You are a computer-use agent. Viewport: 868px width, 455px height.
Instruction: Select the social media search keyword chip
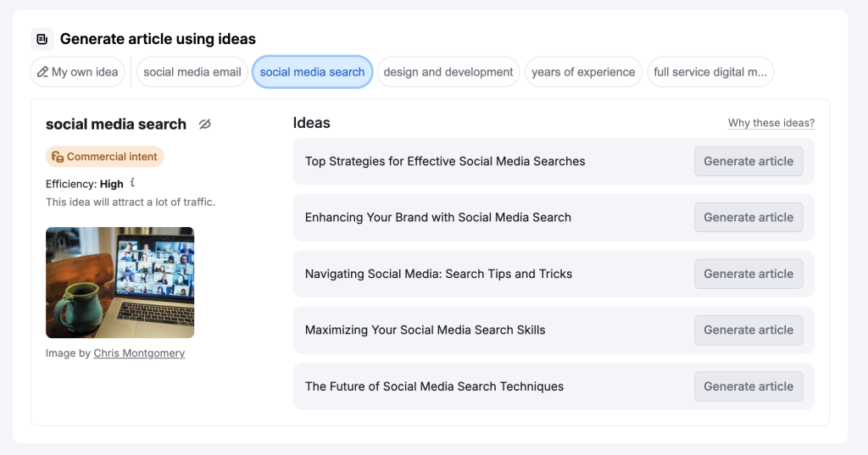coord(312,72)
